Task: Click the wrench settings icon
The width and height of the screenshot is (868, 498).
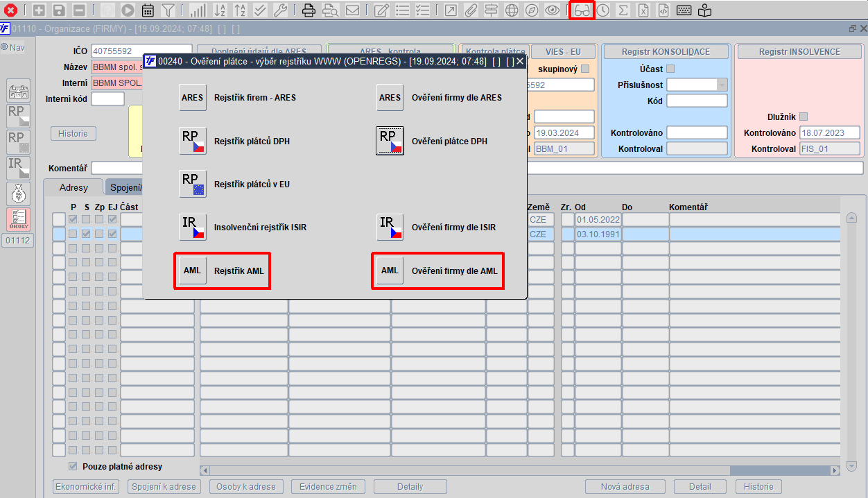Action: tap(280, 10)
